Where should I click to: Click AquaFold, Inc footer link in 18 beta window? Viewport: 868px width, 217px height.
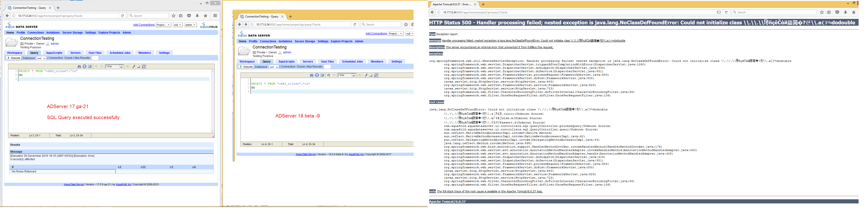356,154
